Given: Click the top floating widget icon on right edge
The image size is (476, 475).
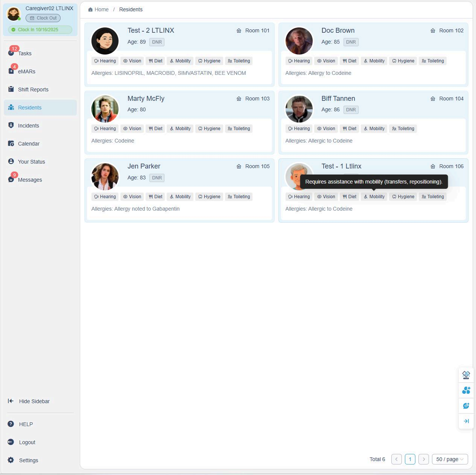Looking at the screenshot, I should pos(466,375).
